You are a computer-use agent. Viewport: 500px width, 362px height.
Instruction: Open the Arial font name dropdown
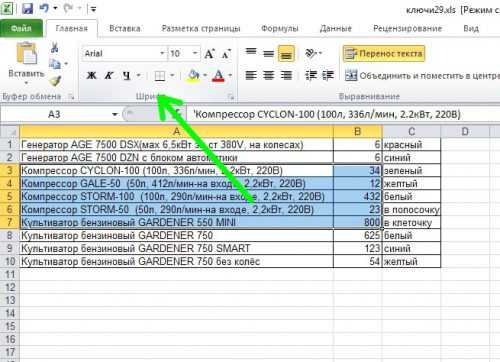tap(162, 53)
